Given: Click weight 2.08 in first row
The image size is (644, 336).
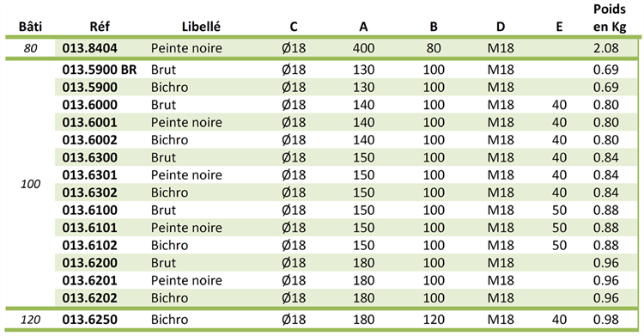Looking at the screenshot, I should click(x=606, y=48).
